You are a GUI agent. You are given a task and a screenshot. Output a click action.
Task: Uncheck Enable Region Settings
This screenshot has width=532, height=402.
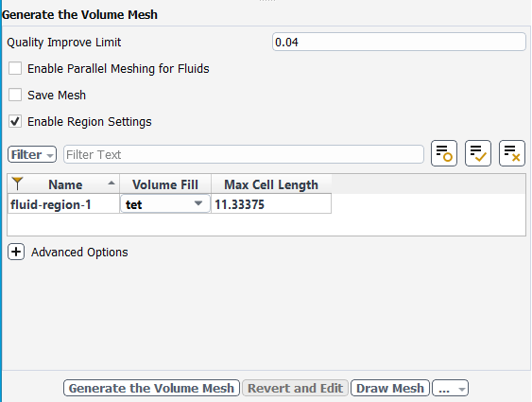pyautogui.click(x=15, y=121)
